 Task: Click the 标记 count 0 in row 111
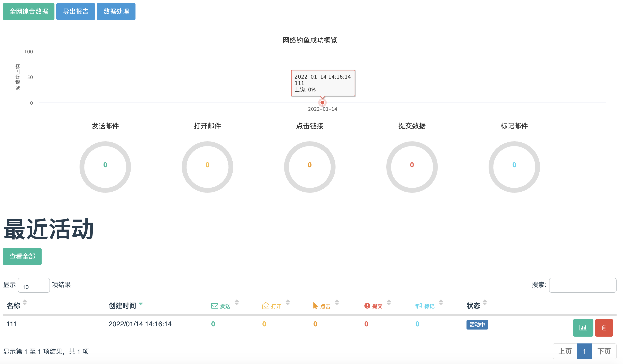pos(417,324)
